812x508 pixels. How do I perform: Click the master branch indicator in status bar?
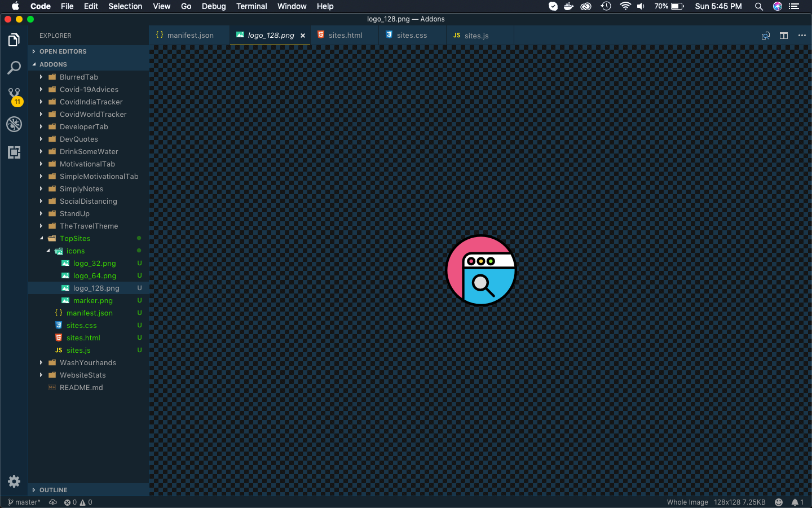coord(24,502)
